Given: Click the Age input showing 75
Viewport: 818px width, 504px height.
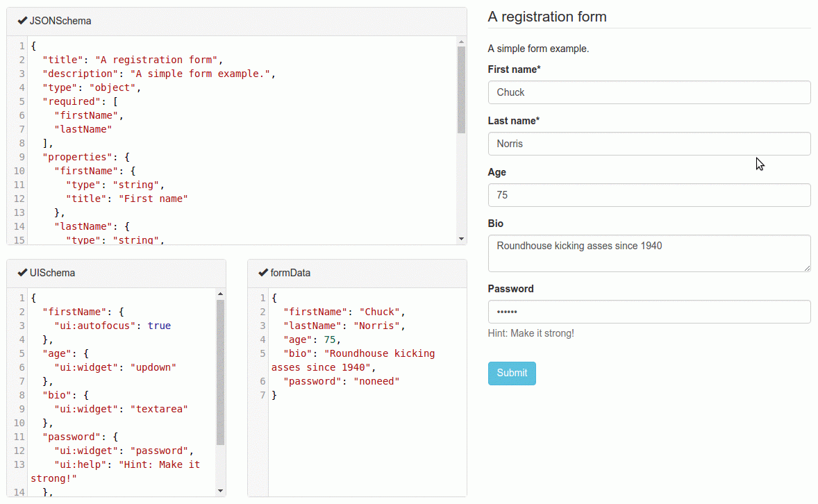Looking at the screenshot, I should 649,195.
